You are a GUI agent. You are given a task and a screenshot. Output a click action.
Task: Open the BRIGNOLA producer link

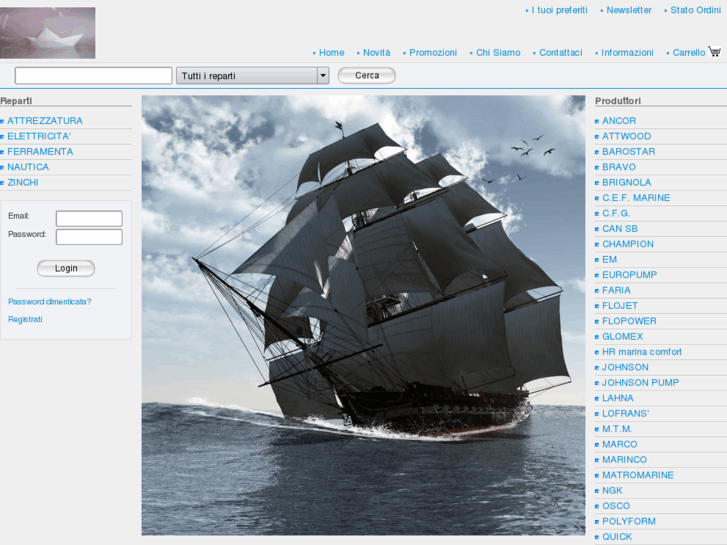click(x=626, y=182)
